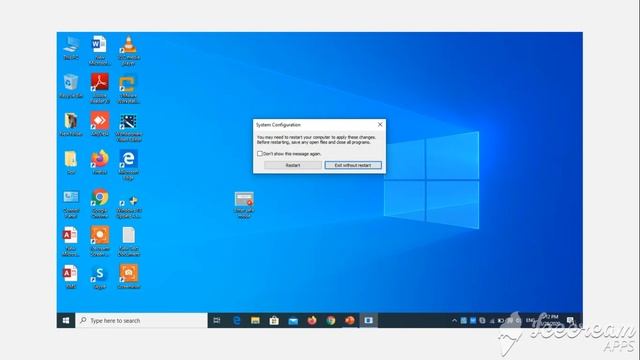Open the Mail app from the taskbar
Screen dimensions: 640x360
pos(293,320)
